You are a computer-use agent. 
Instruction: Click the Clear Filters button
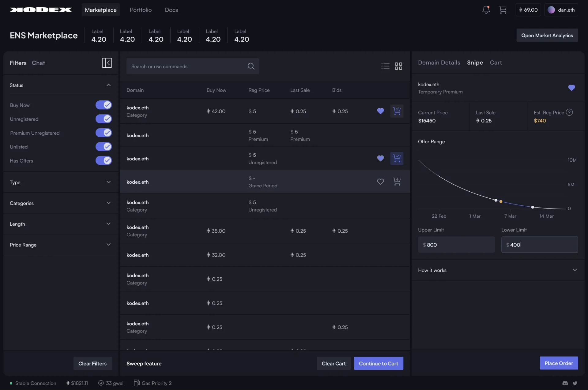(x=92, y=363)
